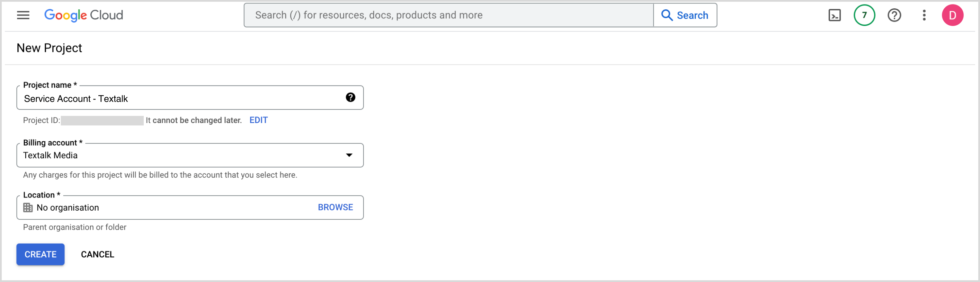980x282 pixels.
Task: Click EDIT to change Project ID
Action: [258, 120]
